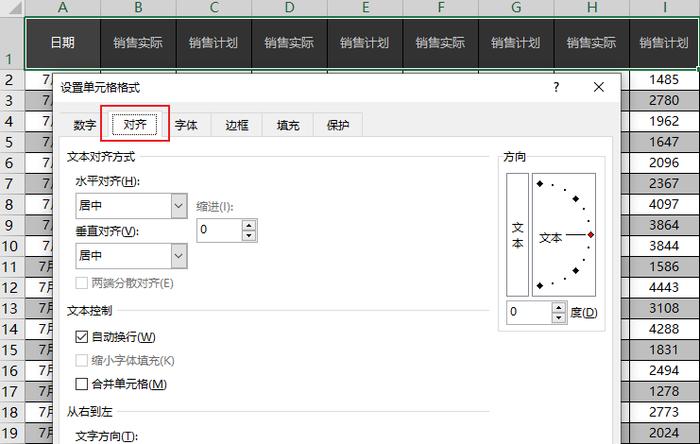
Task: Select row header 10
Action: click(x=12, y=246)
